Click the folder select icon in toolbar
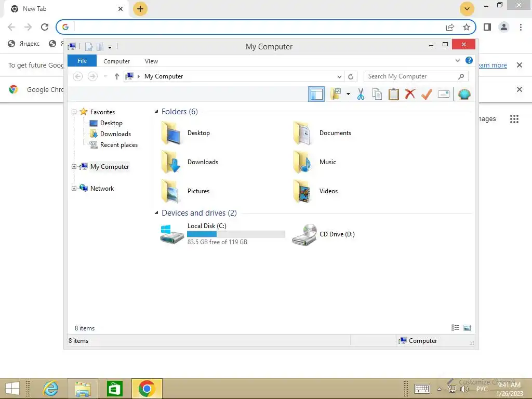 [x=336, y=94]
